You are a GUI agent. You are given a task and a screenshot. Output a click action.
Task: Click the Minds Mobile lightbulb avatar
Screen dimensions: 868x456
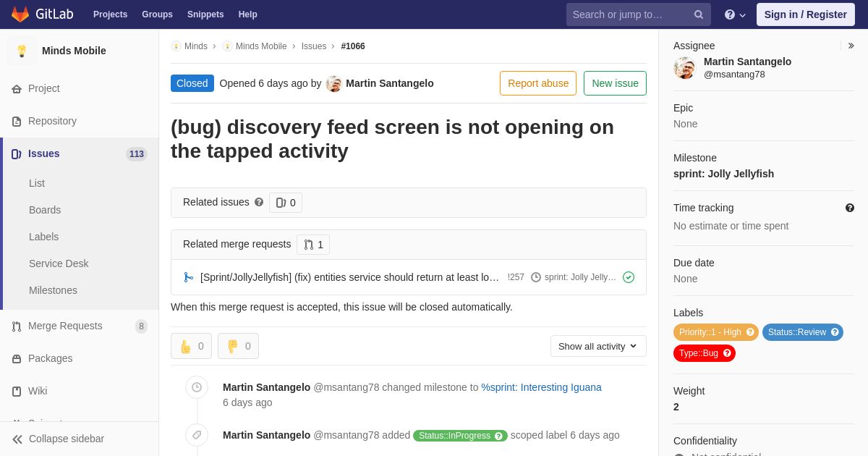[22, 51]
